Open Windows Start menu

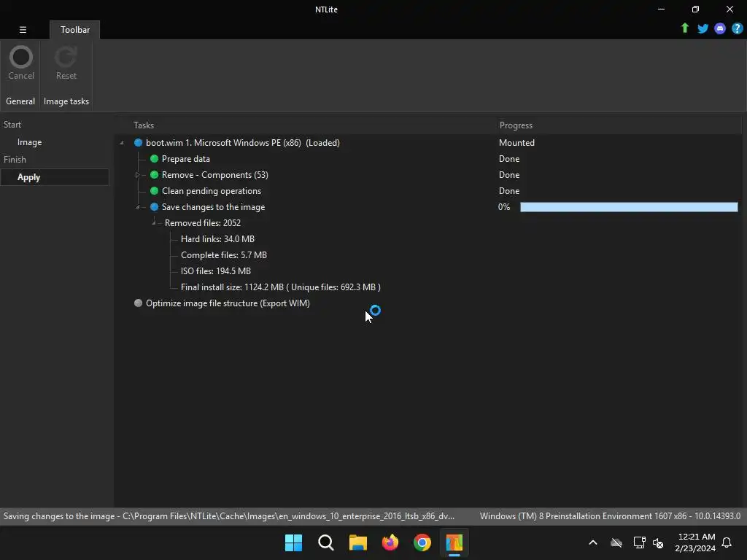tap(293, 542)
